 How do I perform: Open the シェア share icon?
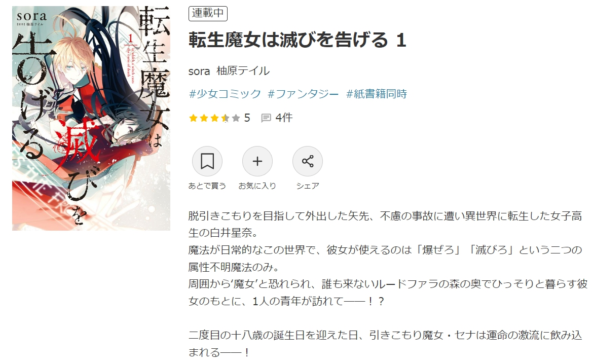308,161
